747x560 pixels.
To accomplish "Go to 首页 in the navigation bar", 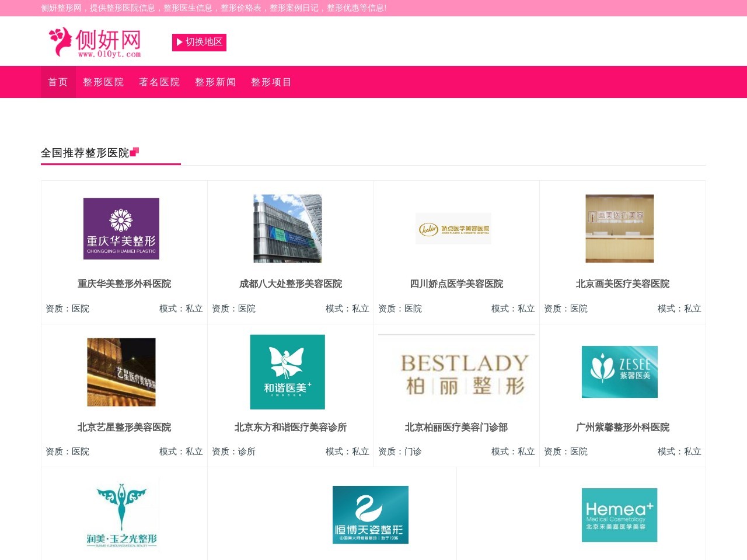I will pos(58,82).
